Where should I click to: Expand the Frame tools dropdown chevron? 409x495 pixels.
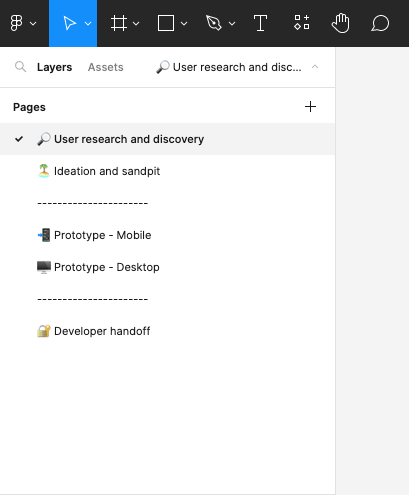[136, 23]
